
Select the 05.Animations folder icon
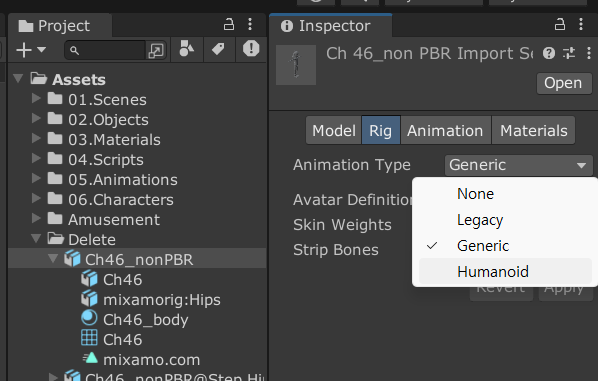pyautogui.click(x=55, y=178)
